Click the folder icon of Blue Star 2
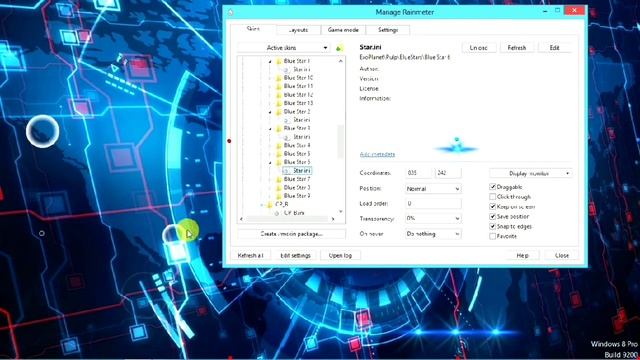Viewport: 640px width, 360px height. coord(279,112)
